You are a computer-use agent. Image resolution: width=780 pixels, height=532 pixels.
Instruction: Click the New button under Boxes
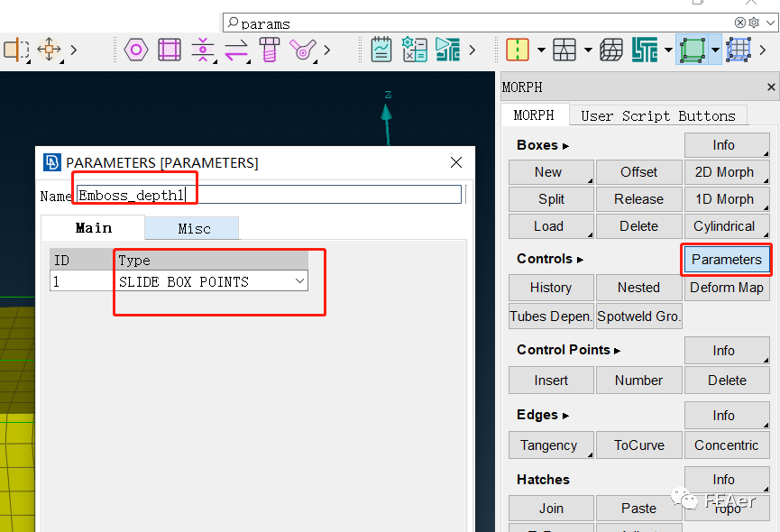[551, 172]
